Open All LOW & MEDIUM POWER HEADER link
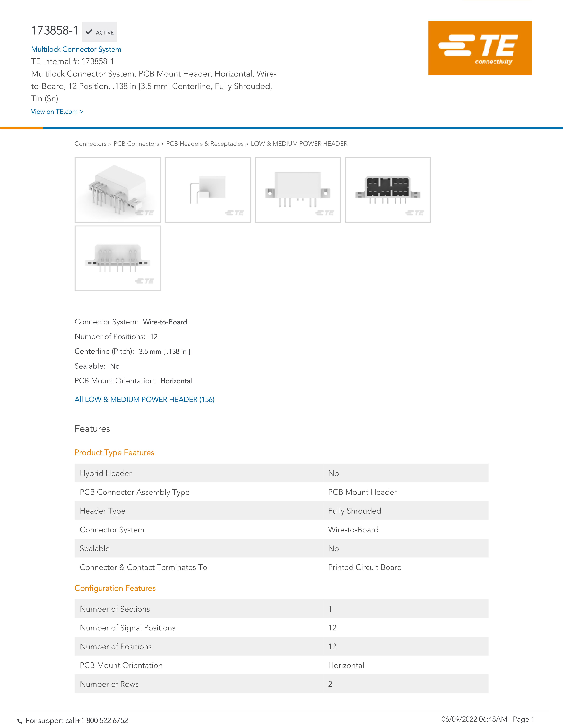The width and height of the screenshot is (563, 728). [144, 399]
